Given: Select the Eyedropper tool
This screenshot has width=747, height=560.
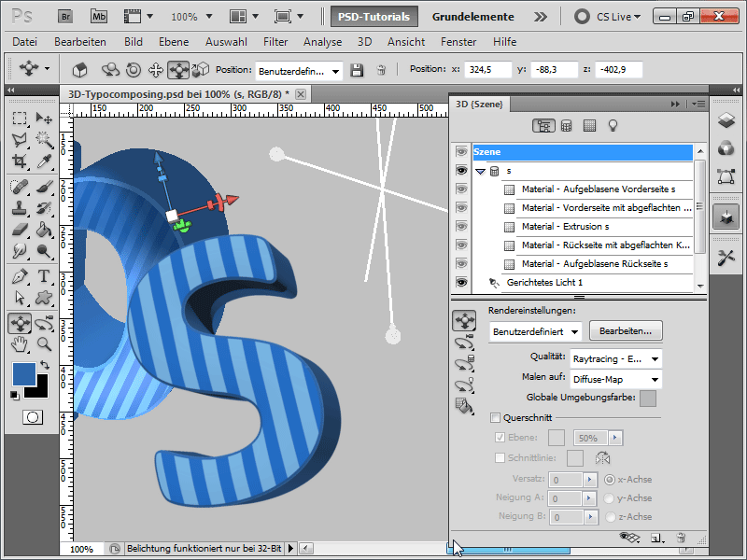Looking at the screenshot, I should 44,161.
